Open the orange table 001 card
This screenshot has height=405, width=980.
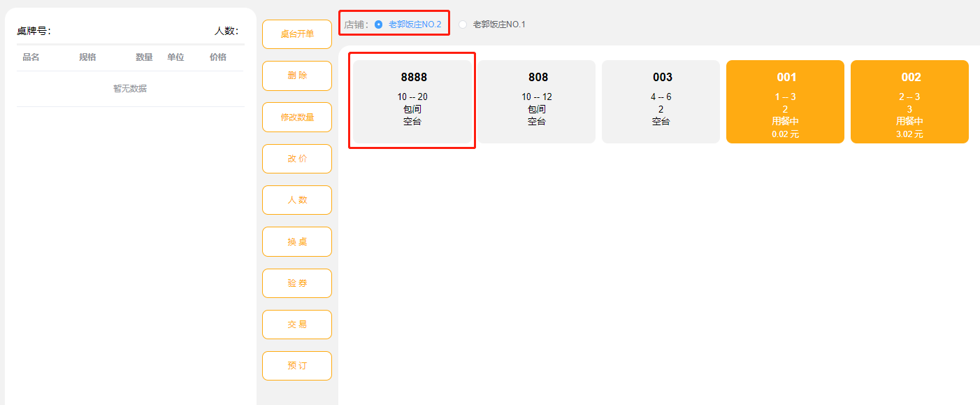785,101
